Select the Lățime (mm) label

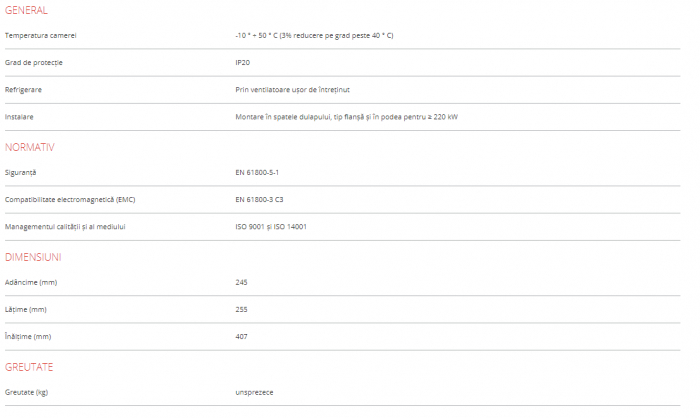[x=25, y=309]
